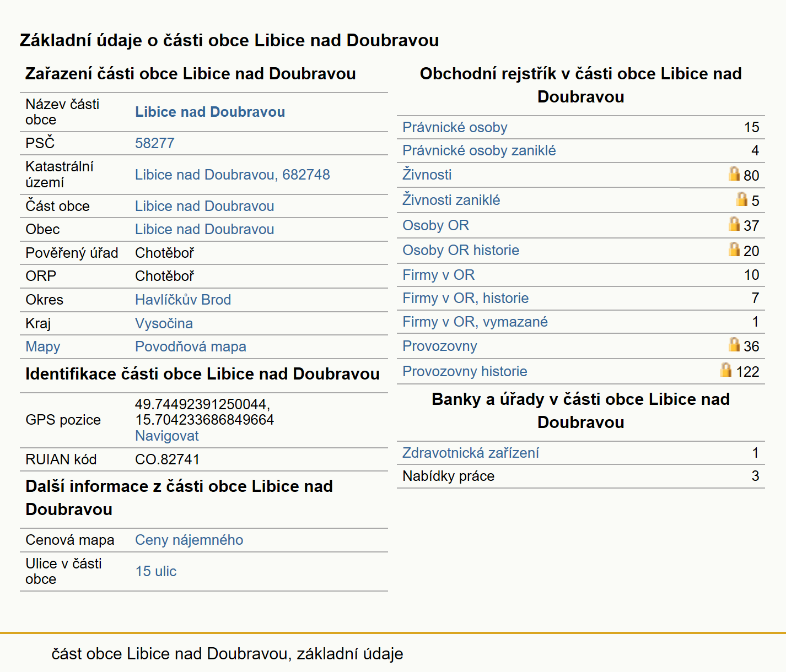Click the lock icon in the Živnosti zaniklé row
The width and height of the screenshot is (786, 672).
tap(742, 199)
